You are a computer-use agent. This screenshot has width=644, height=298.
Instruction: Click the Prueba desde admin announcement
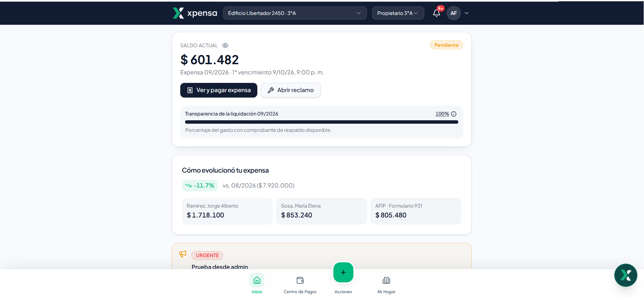point(220,267)
